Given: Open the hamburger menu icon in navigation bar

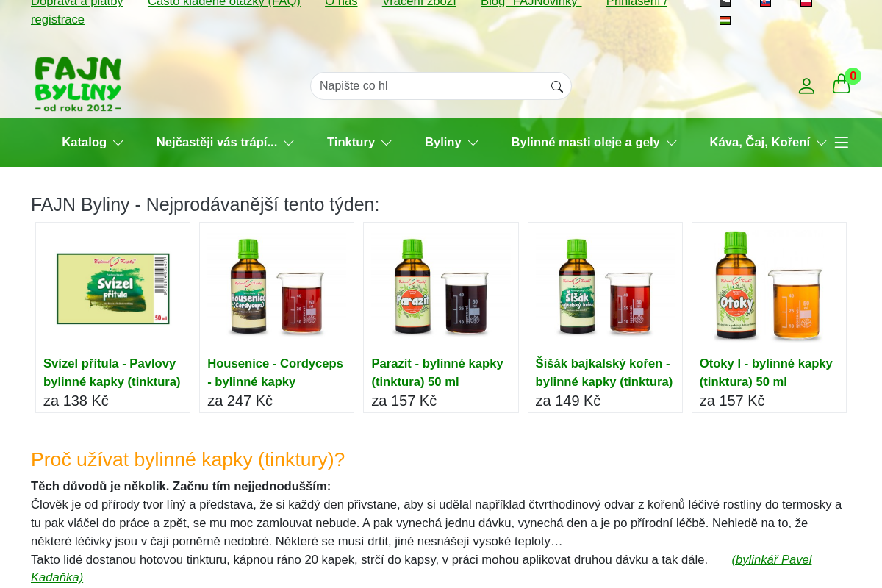Looking at the screenshot, I should (842, 143).
